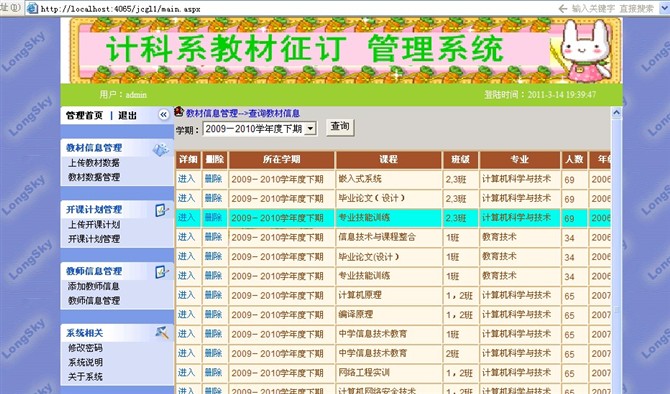Image resolution: width=670 pixels, height=394 pixels.
Task: Click the 班级 column header
Action: pos(461,160)
